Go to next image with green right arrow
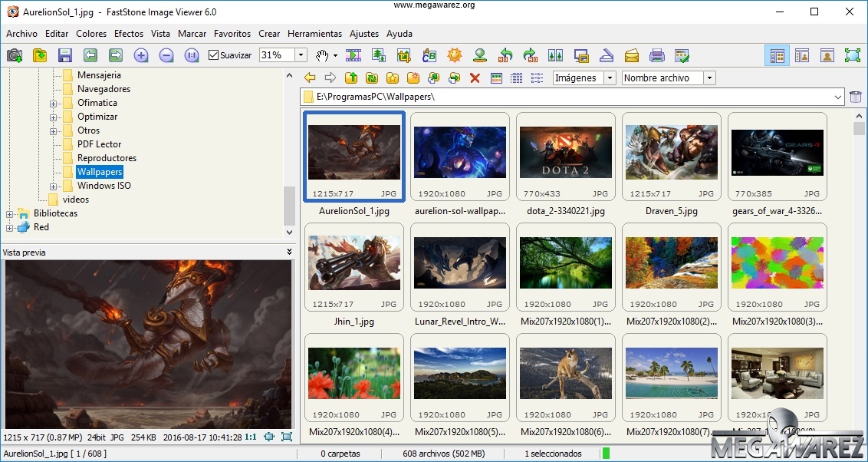The image size is (868, 462). [116, 55]
